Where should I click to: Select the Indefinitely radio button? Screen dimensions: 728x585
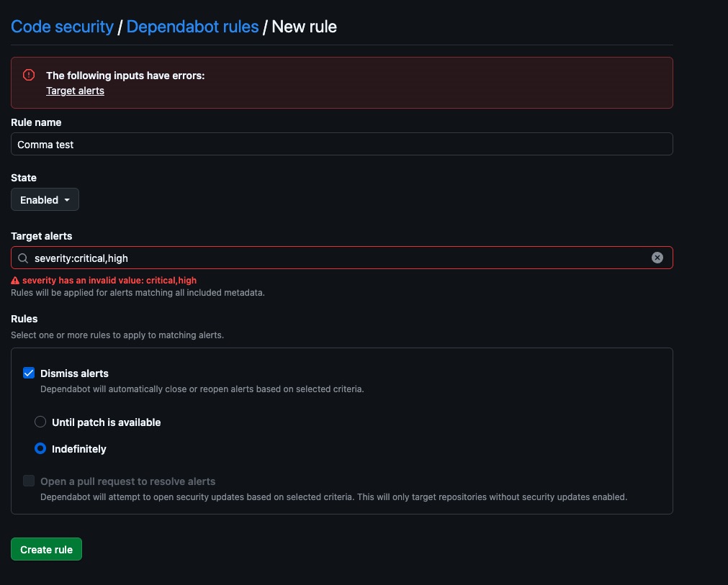40,448
